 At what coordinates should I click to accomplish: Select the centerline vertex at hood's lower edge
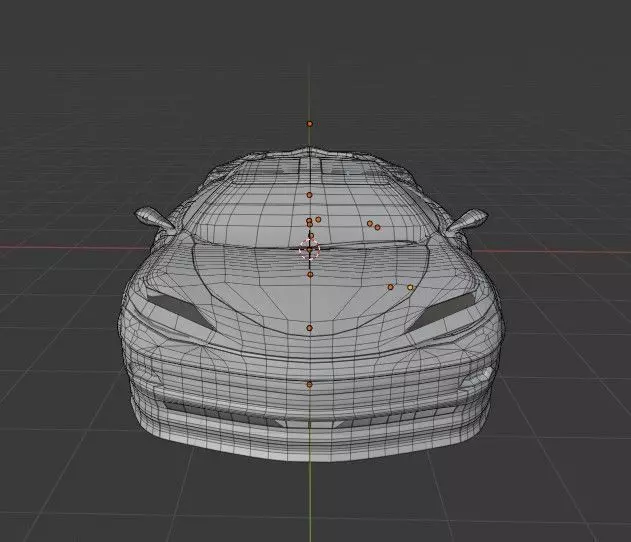coord(309,328)
